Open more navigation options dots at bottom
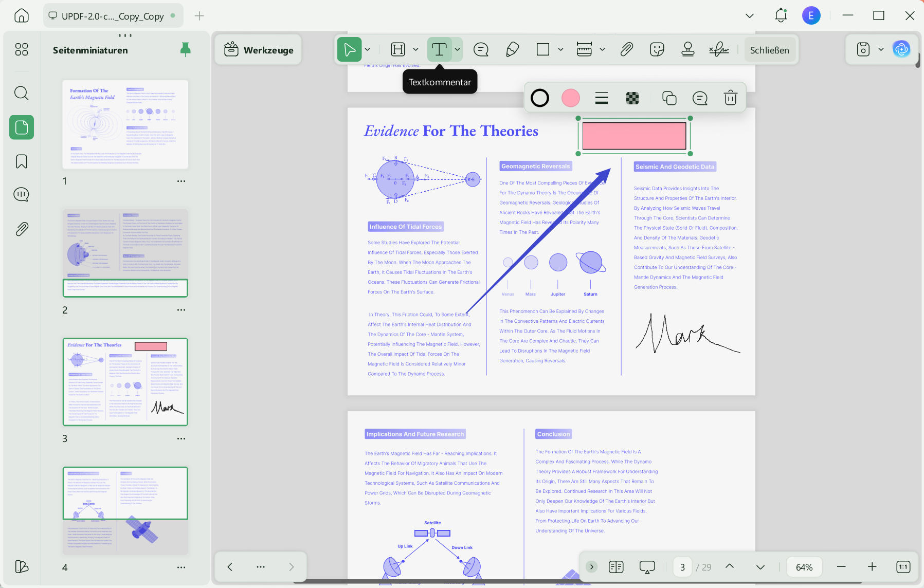 coord(261,566)
